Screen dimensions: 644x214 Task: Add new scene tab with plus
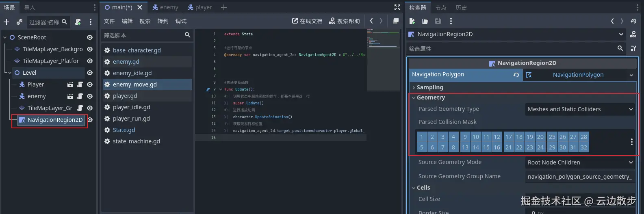click(224, 7)
